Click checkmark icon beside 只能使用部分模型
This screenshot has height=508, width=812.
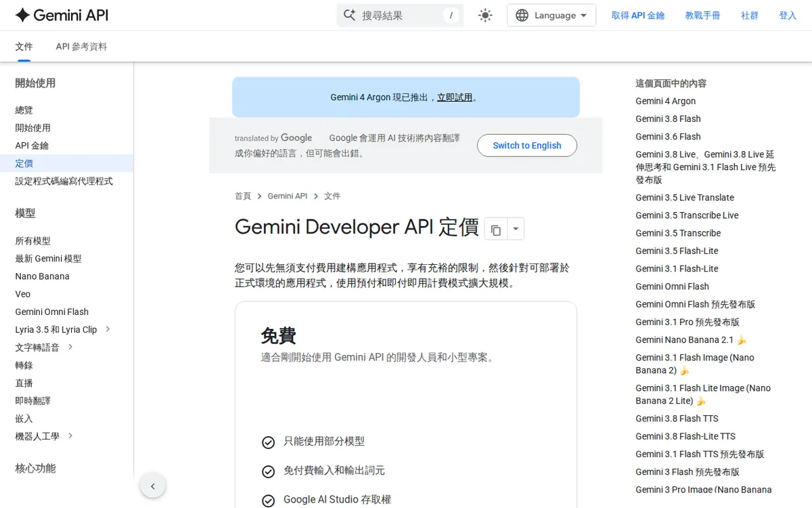[269, 442]
